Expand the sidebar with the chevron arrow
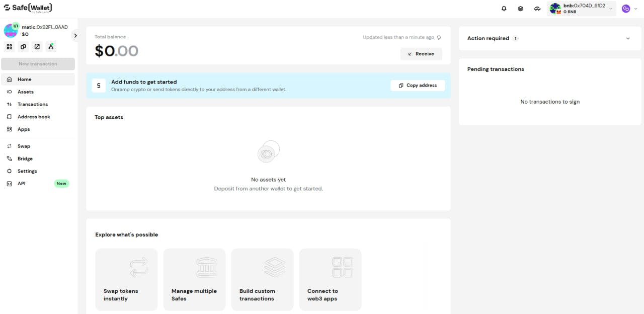The height and width of the screenshot is (314, 644). pyautogui.click(x=75, y=36)
